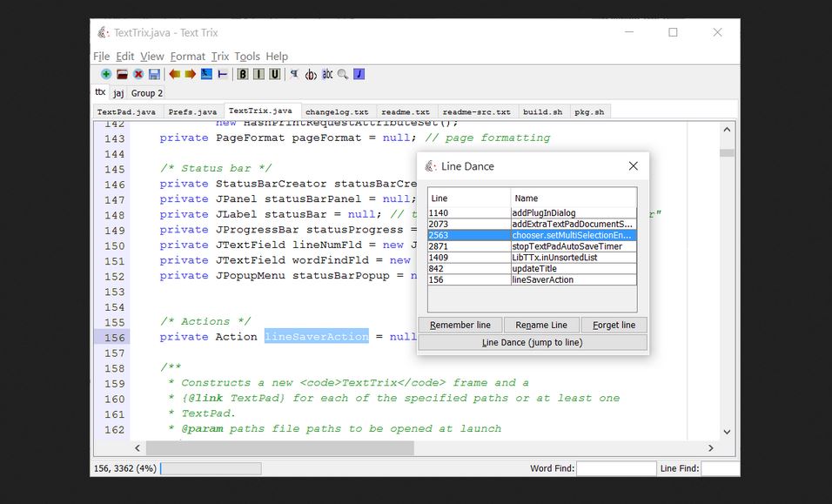
Task: Click the open file folder icon
Action: 122,74
